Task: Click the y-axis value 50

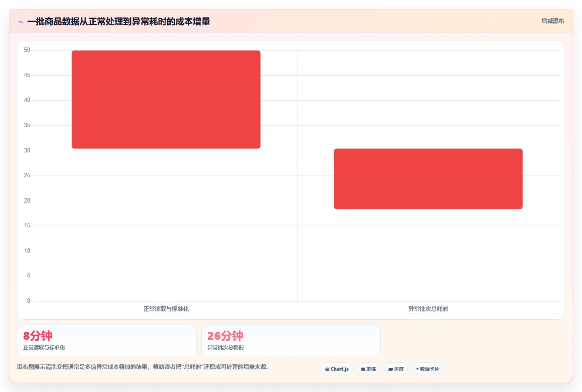Action: (x=27, y=50)
